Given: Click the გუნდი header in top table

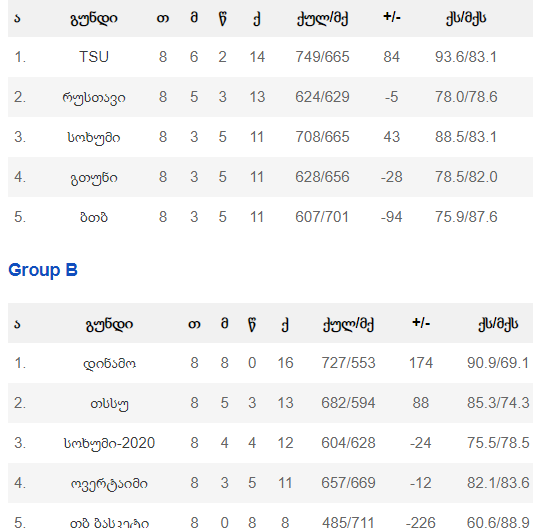Looking at the screenshot, I should point(94,18).
